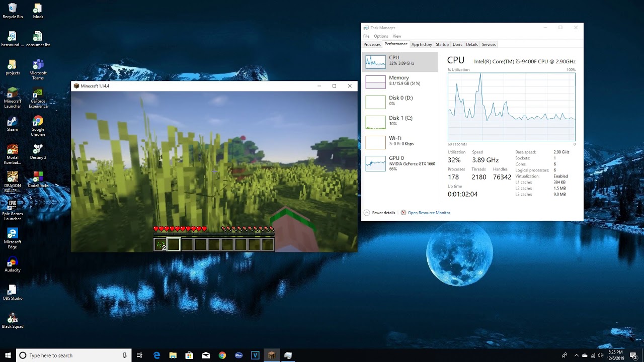The height and width of the screenshot is (362, 644).
Task: Select the Steam desktop icon
Action: 13,123
